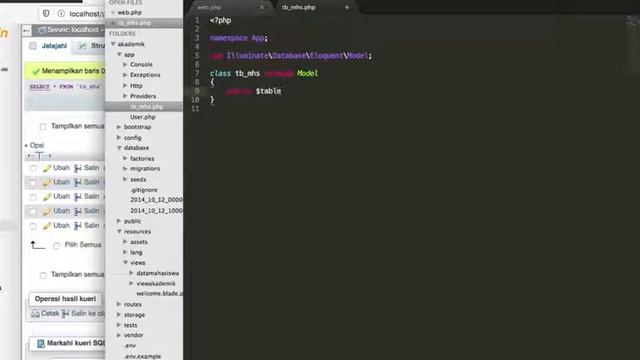Tick the checkbox of fourth result row
The height and width of the screenshot is (360, 640).
tap(33, 211)
